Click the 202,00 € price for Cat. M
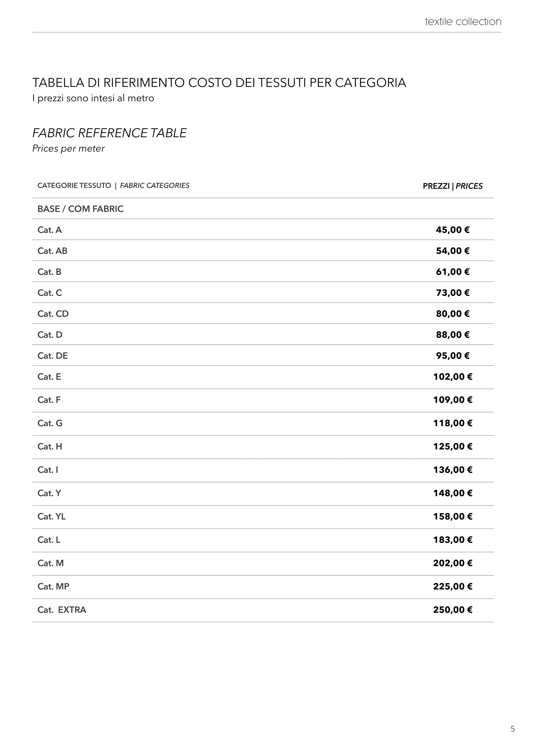The width and height of the screenshot is (534, 756). pos(452,563)
